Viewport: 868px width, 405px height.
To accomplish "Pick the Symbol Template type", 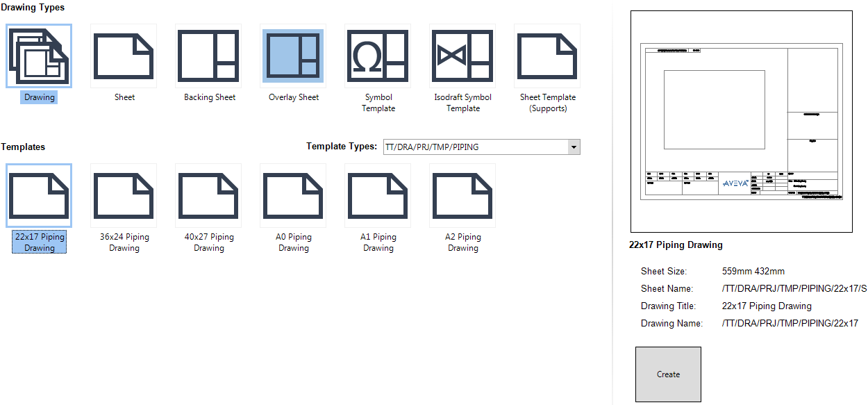I will point(378,56).
